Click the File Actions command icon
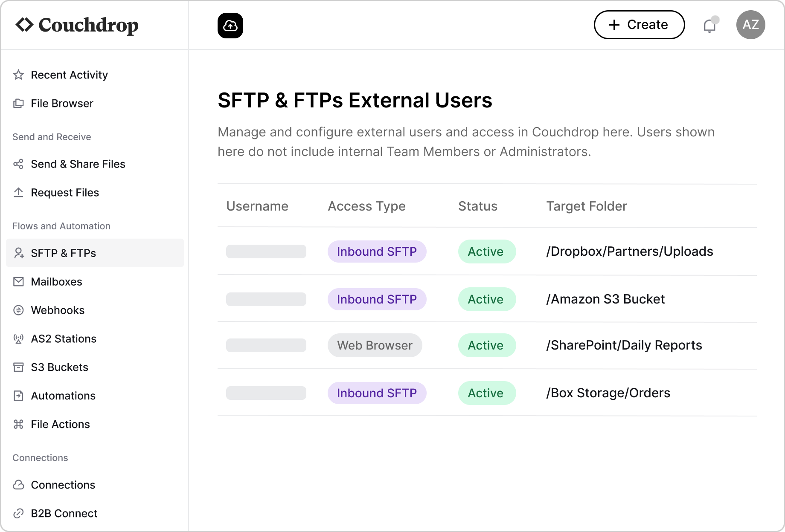785x532 pixels. [18, 424]
